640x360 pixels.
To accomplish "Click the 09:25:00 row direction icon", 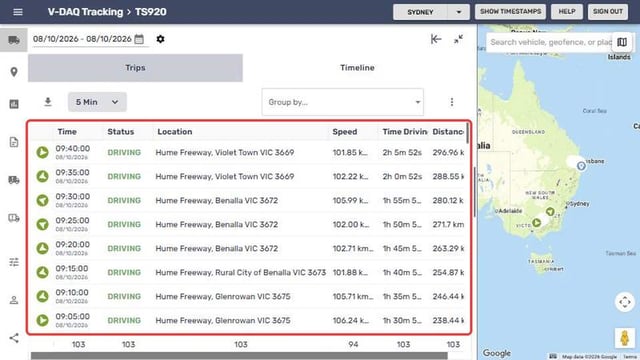I will pos(42,224).
